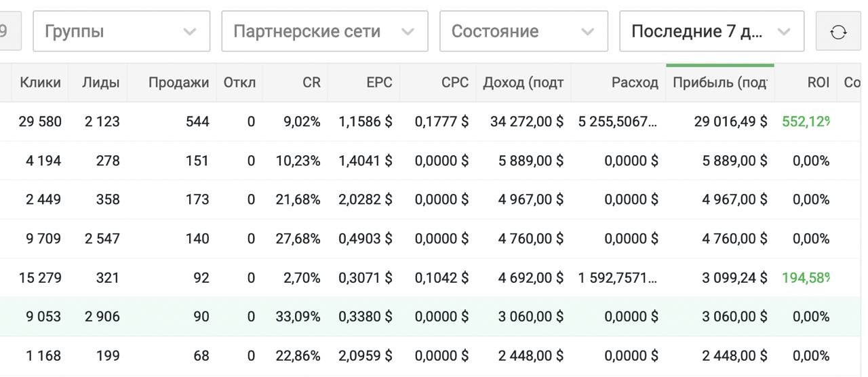868x377 pixels.
Task: Sort by EPC column header
Action: [380, 83]
